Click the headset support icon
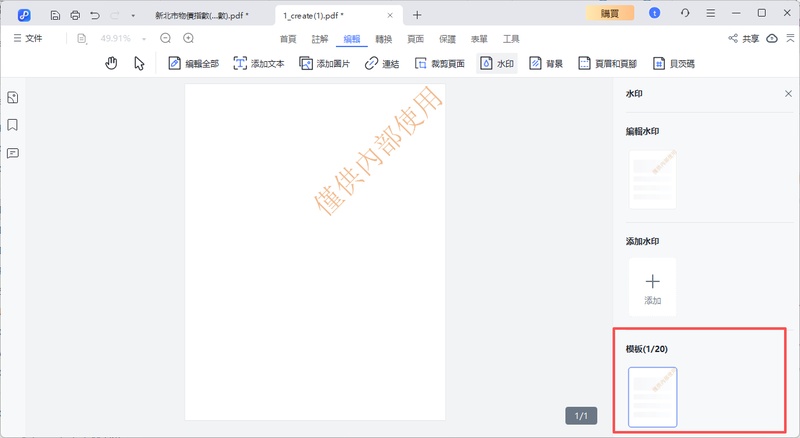The width and height of the screenshot is (800, 438). [x=685, y=13]
